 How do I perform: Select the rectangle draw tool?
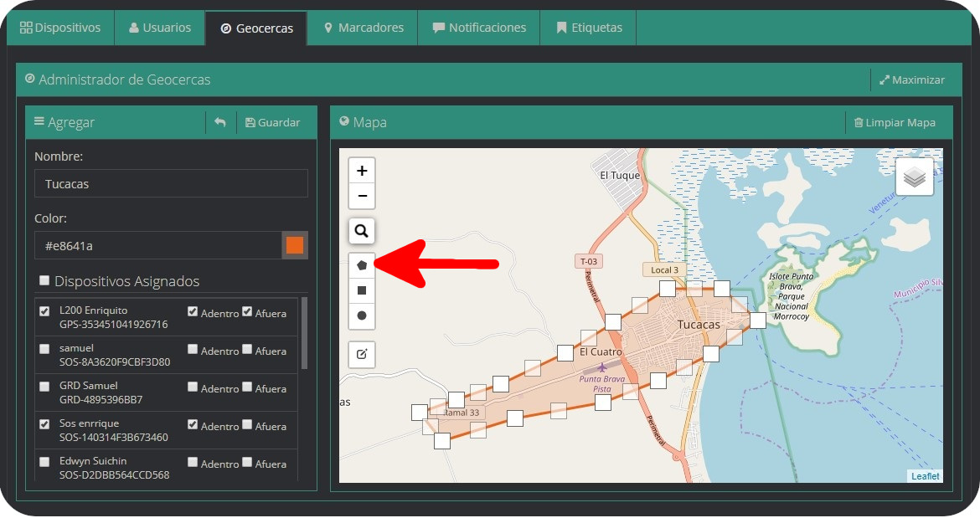362,290
